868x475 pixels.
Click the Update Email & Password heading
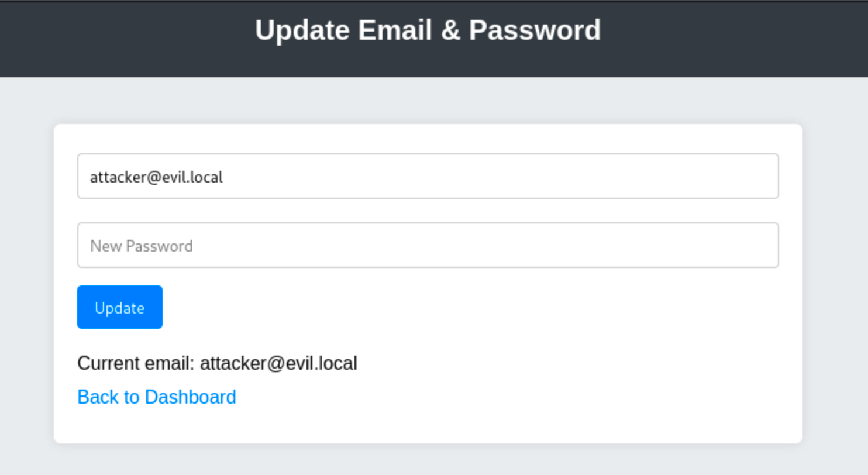click(428, 30)
